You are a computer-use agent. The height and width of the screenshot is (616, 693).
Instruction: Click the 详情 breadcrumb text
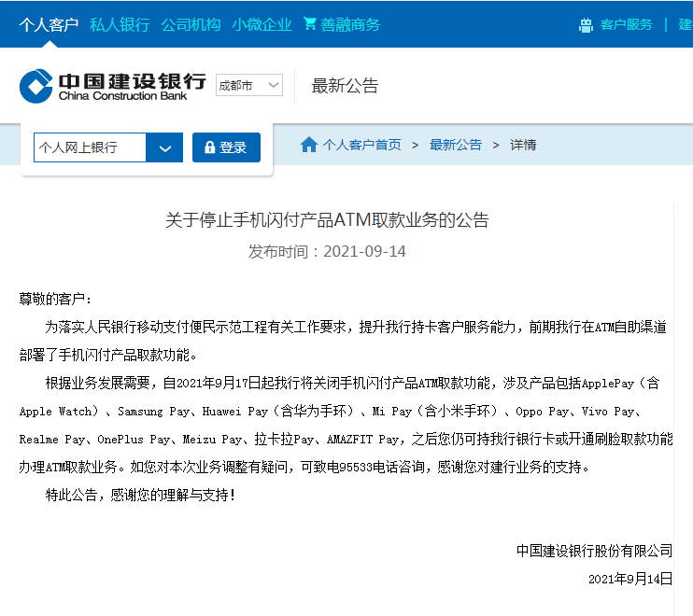pyautogui.click(x=523, y=145)
